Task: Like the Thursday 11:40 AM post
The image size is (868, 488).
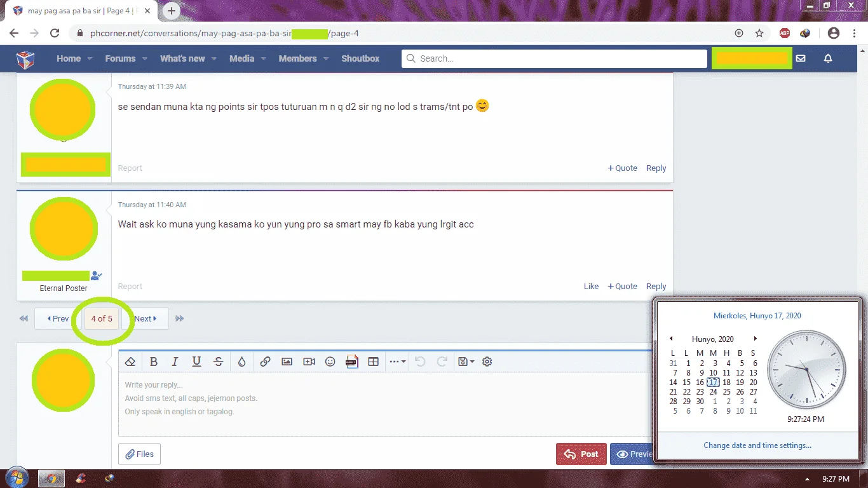Action: [x=591, y=287]
